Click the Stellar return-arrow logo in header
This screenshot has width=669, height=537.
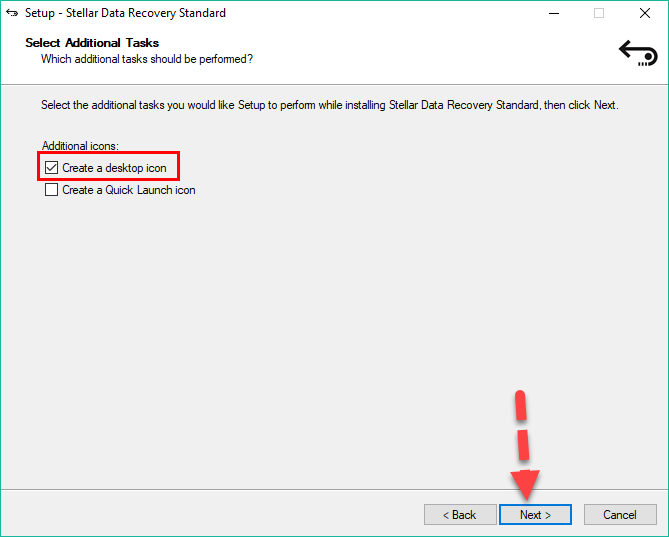[x=637, y=51]
